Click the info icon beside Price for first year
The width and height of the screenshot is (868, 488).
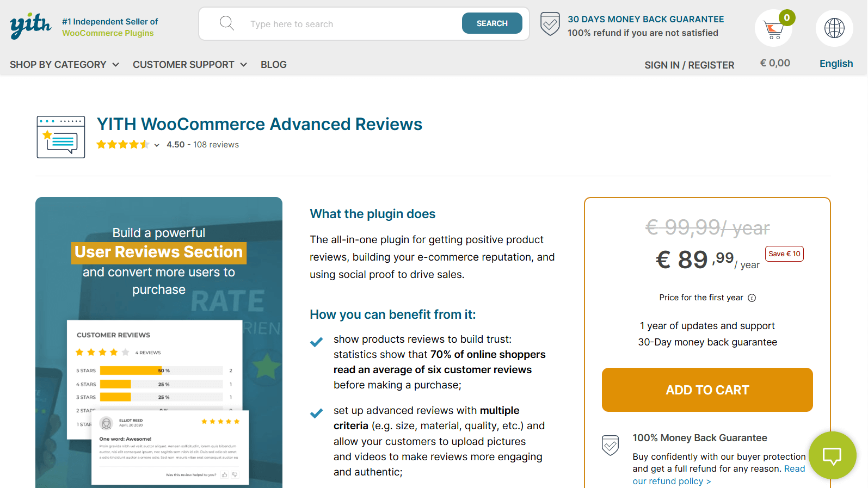click(752, 298)
